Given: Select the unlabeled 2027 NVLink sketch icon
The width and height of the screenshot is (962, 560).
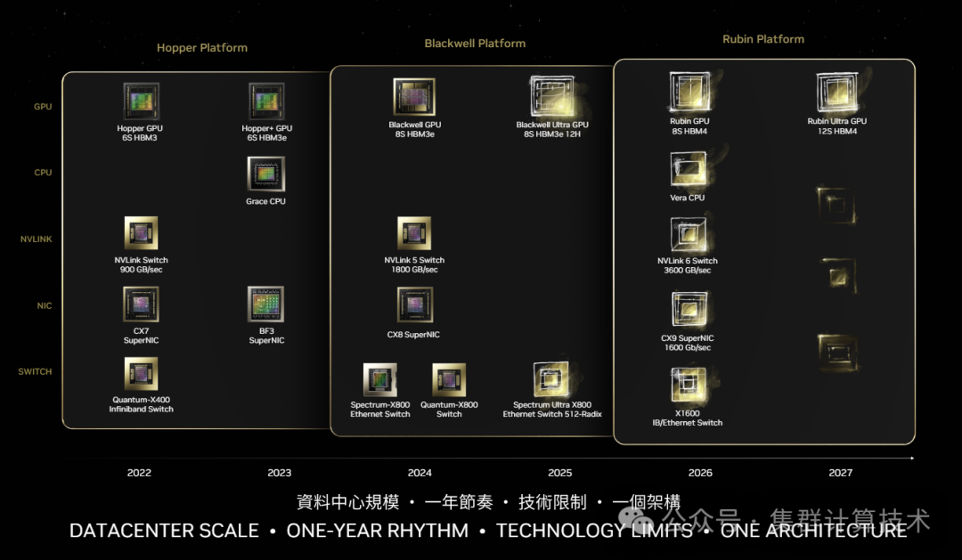Looking at the screenshot, I should click(x=838, y=275).
